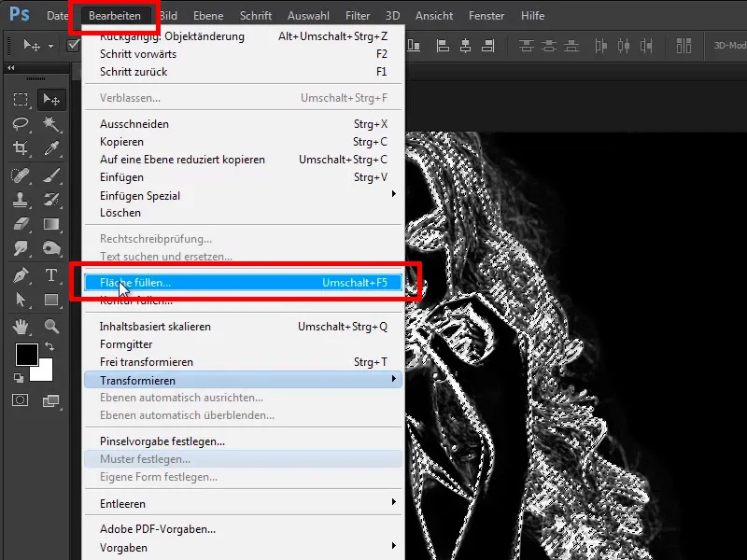Open the Ansicht menu
Screen dimensions: 747x560
click(x=434, y=16)
